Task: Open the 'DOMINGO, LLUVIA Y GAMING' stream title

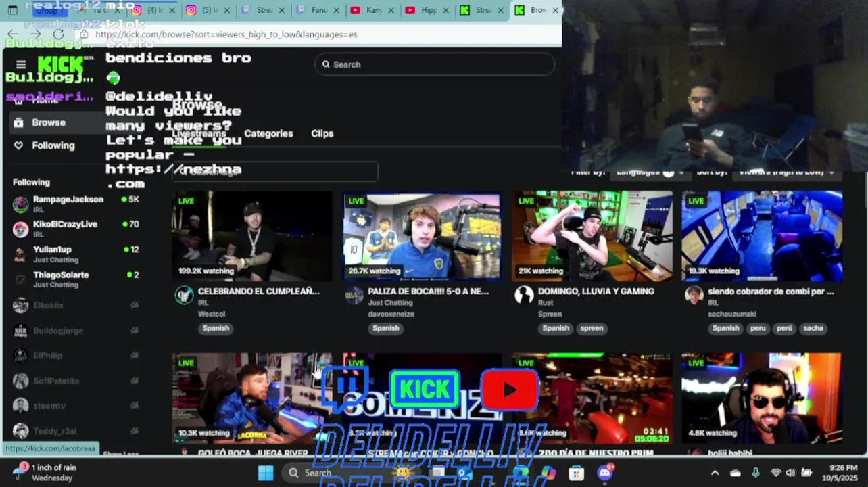Action: (596, 292)
